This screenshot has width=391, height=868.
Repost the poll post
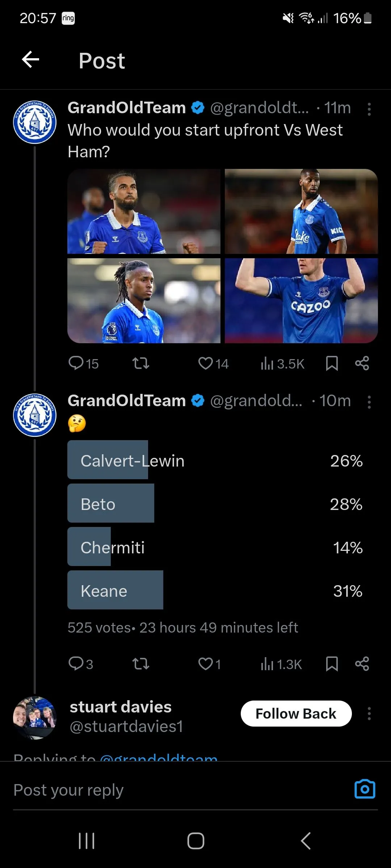(140, 664)
